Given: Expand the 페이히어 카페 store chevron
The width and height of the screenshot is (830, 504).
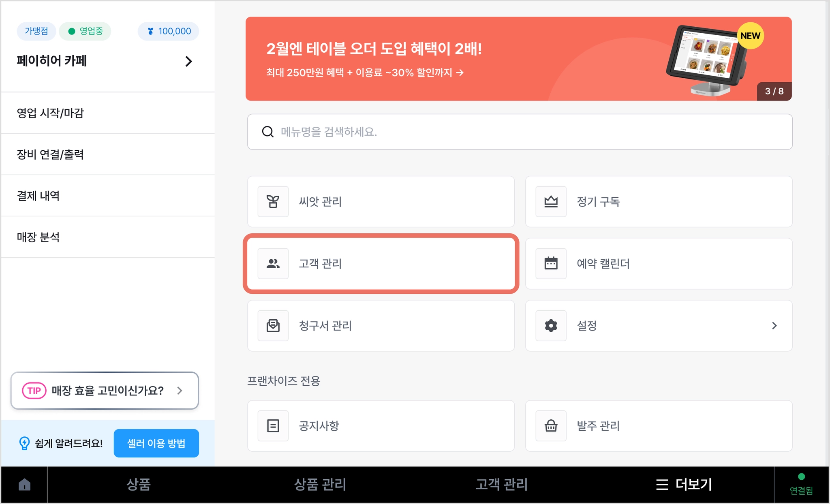Looking at the screenshot, I should pyautogui.click(x=188, y=61).
